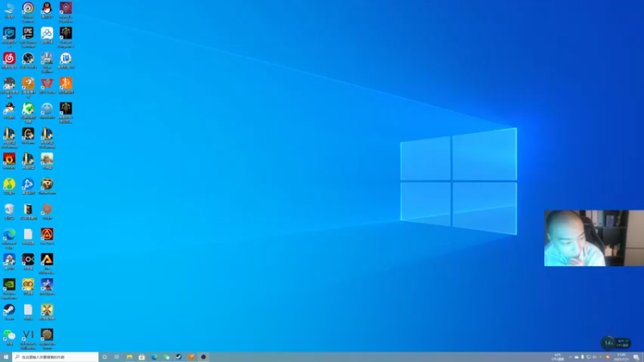Open Task View on taskbar
The height and width of the screenshot is (362, 644).
coord(117,357)
